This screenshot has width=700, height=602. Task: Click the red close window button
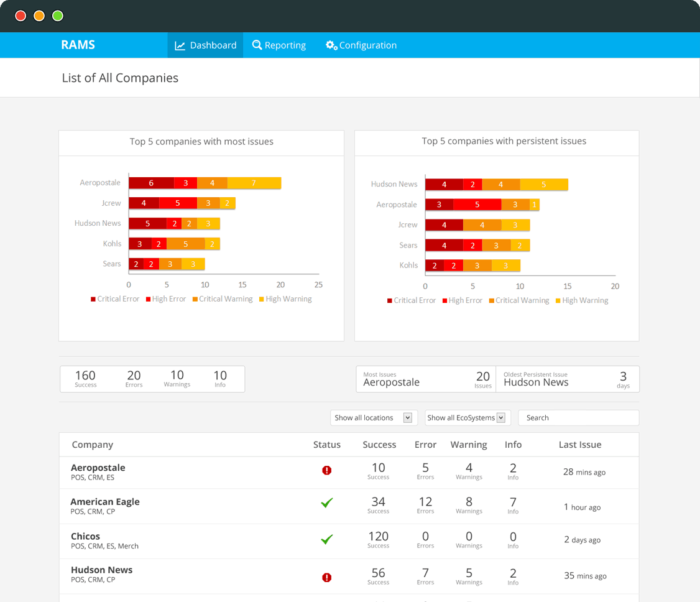point(21,16)
